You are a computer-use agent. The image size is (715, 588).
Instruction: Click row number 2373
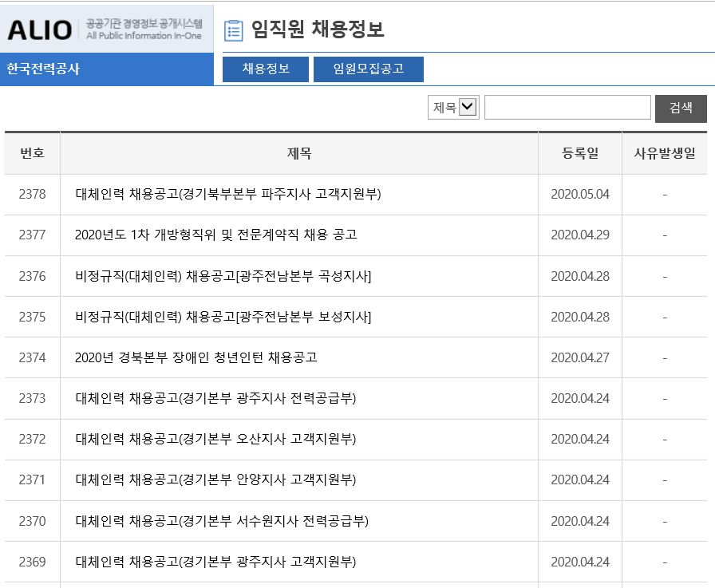pyautogui.click(x=33, y=398)
